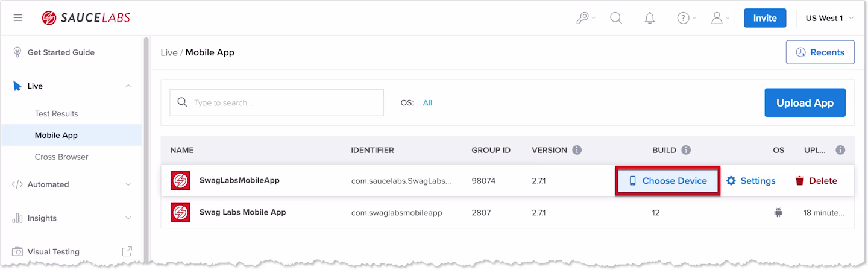Screen dimensions: 868x270
Task: Delete the SwagLabsMobileApp app
Action: coord(816,181)
